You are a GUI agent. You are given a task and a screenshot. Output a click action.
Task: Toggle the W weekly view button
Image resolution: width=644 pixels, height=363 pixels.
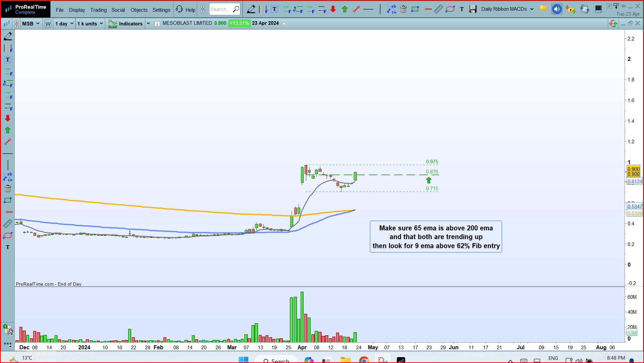48,24
